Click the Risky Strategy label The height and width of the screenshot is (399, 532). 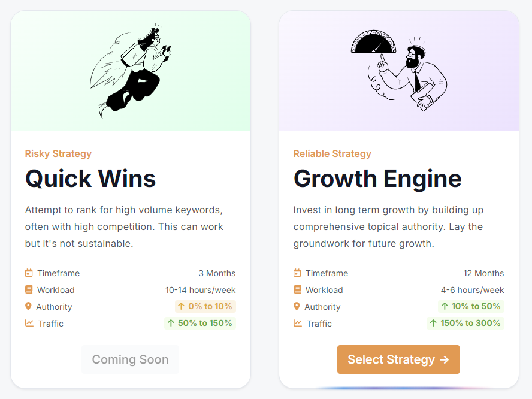pyautogui.click(x=58, y=153)
